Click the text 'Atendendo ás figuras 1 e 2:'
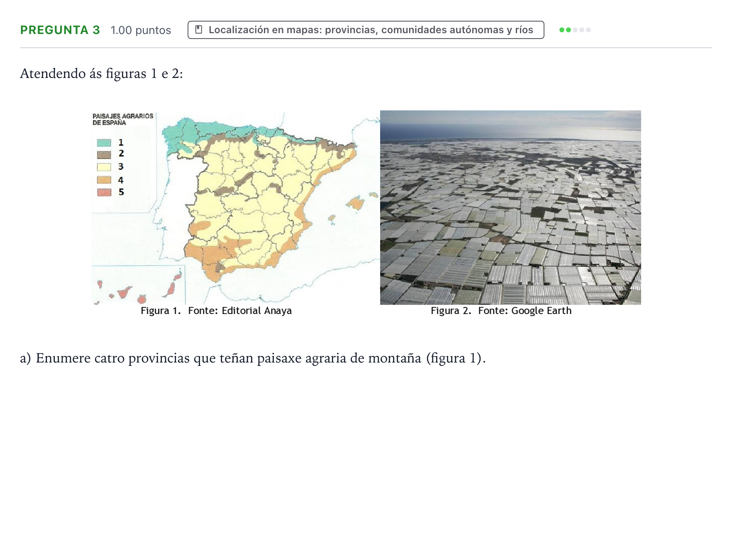 tap(101, 73)
